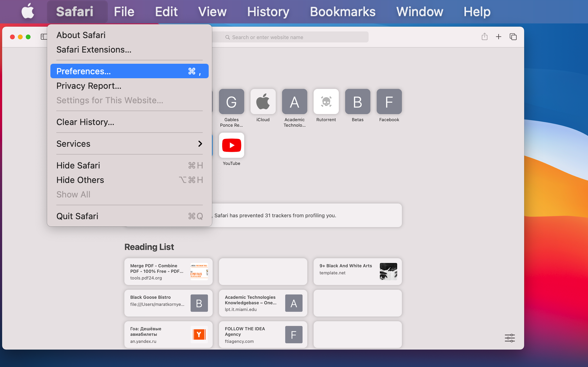Open start page customization sliders icon
This screenshot has height=367, width=588.
pyautogui.click(x=510, y=338)
